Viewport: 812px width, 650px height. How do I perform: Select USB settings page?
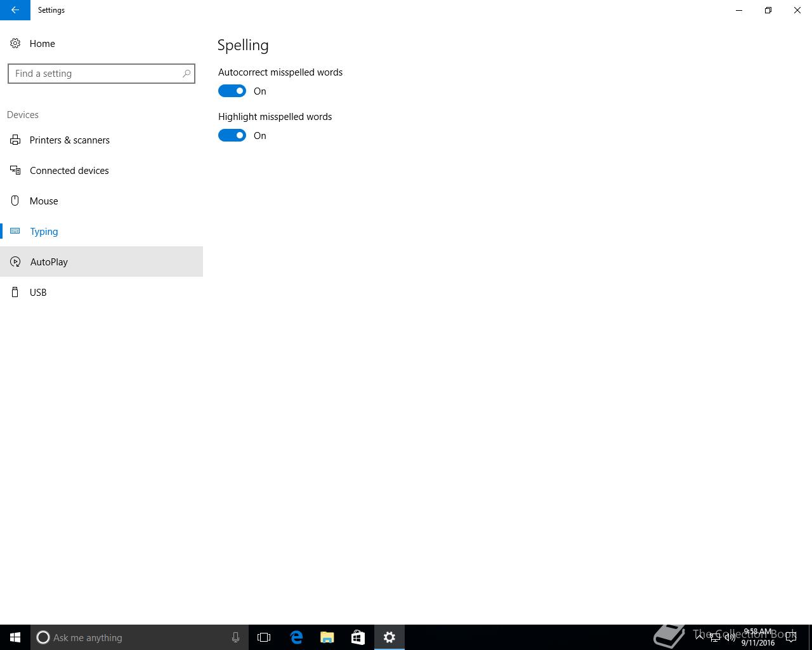point(101,292)
